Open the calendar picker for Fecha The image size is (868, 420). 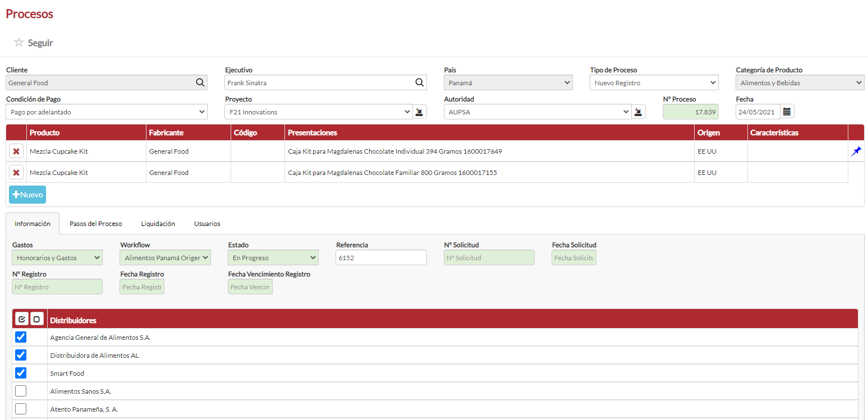click(x=787, y=112)
